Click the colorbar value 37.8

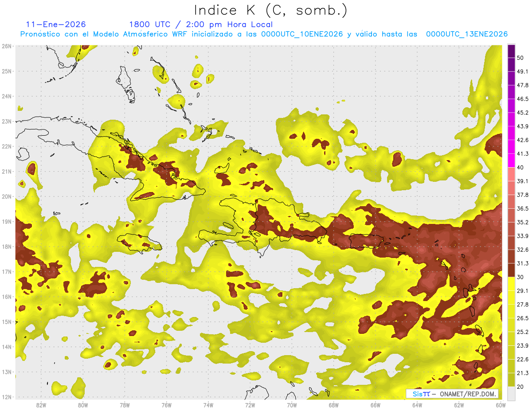(x=523, y=195)
